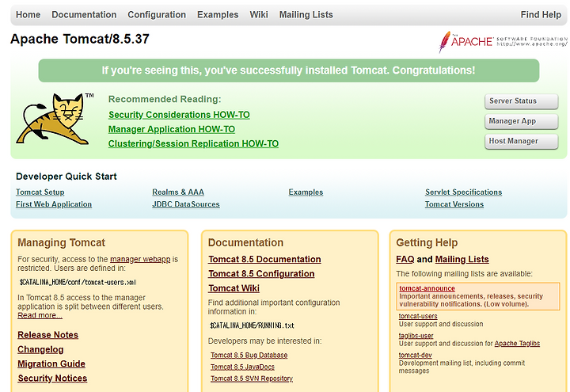
Task: Open the Migration Guide link
Action: pos(51,364)
